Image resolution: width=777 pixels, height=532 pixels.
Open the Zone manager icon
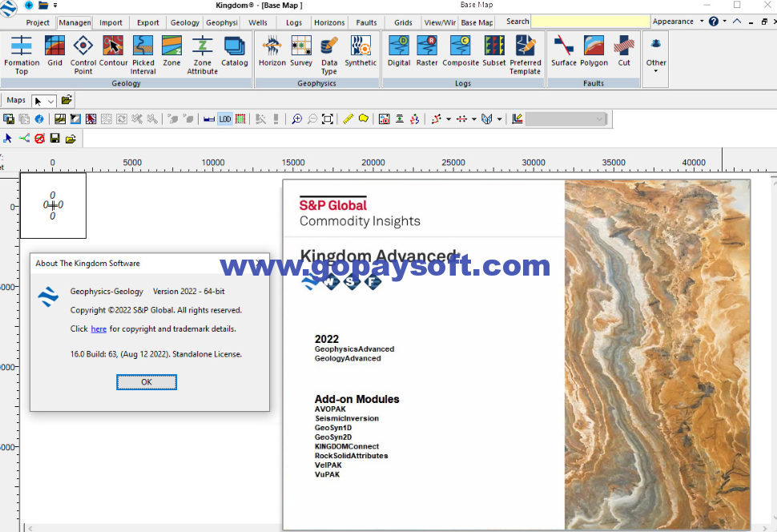(171, 51)
